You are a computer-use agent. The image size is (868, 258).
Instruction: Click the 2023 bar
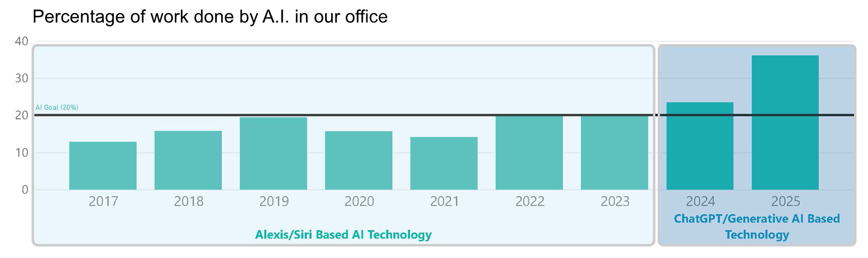pos(614,152)
